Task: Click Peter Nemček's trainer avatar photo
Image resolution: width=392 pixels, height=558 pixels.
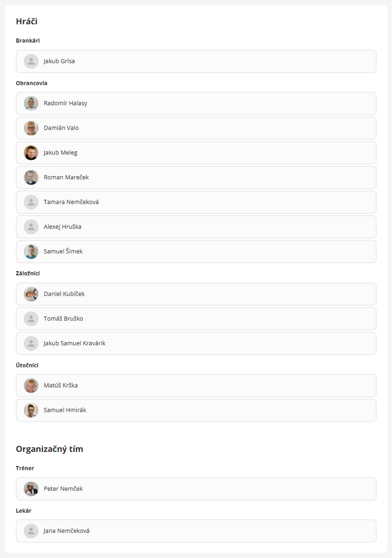Action: point(31,489)
